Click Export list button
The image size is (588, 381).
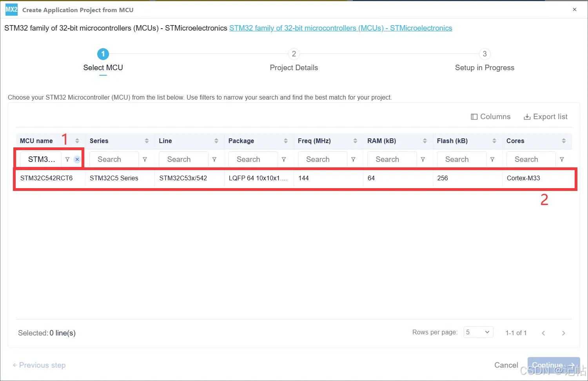click(546, 117)
